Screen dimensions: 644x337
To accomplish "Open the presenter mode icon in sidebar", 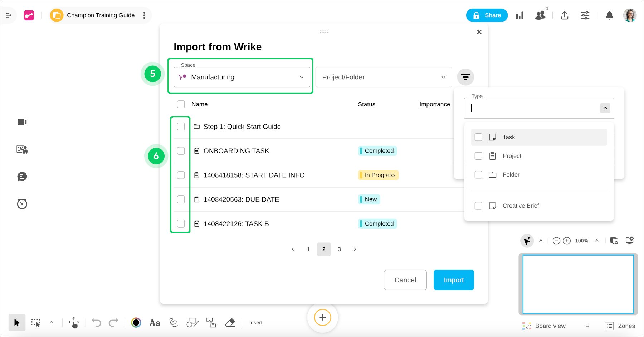I will tap(22, 149).
